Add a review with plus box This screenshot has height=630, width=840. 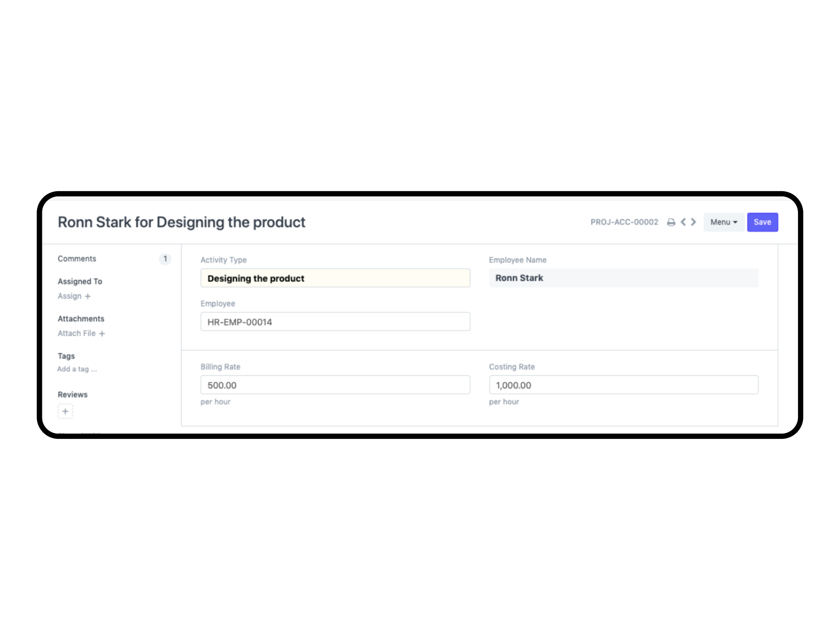coord(65,411)
